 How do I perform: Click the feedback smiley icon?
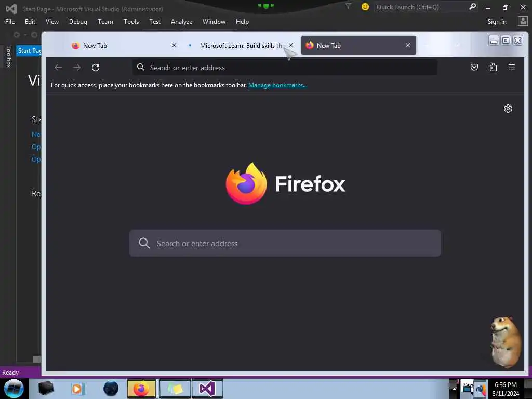coord(365,7)
